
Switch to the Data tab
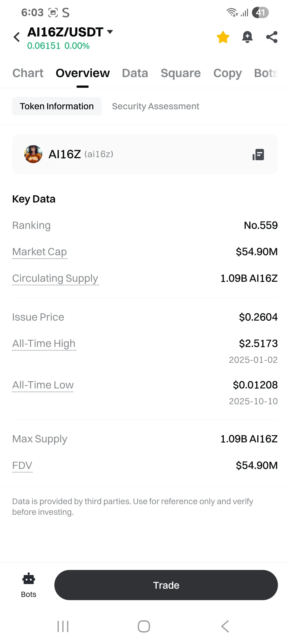click(135, 73)
